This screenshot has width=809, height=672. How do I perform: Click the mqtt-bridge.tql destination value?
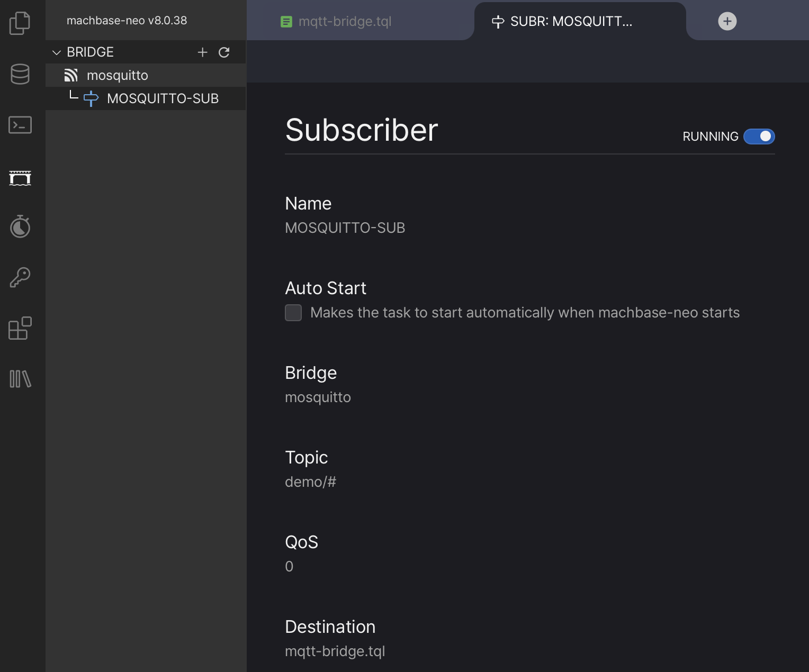pos(335,651)
